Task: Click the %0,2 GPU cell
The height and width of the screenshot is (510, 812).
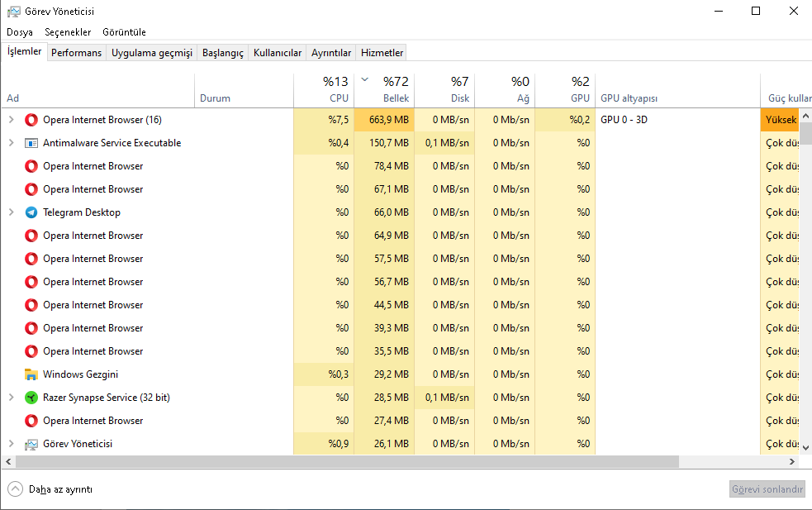Action: (x=565, y=120)
